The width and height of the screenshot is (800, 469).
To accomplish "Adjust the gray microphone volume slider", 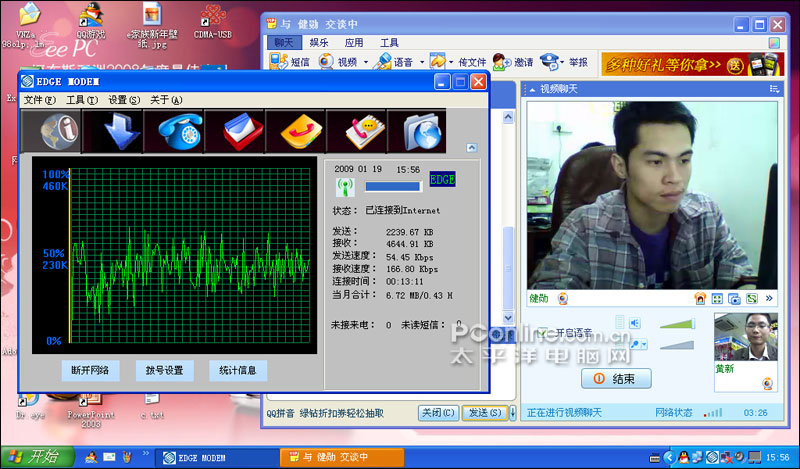I will click(677, 345).
